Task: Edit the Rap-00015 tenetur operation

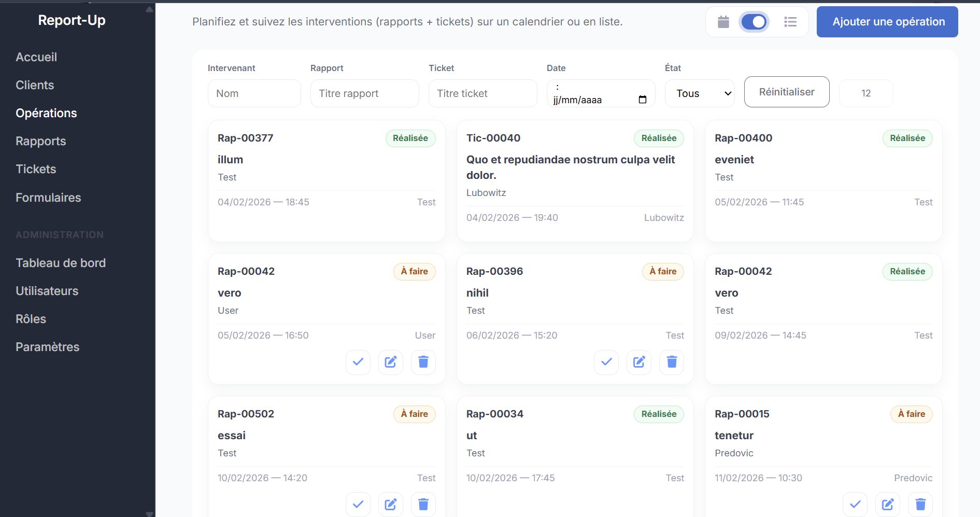Action: click(888, 504)
